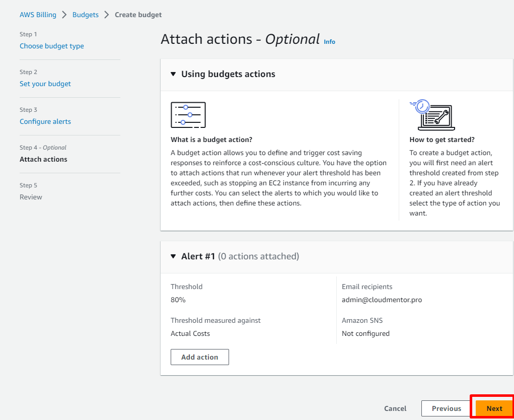
Task: Select the Step 5 Review item
Action: [31, 197]
